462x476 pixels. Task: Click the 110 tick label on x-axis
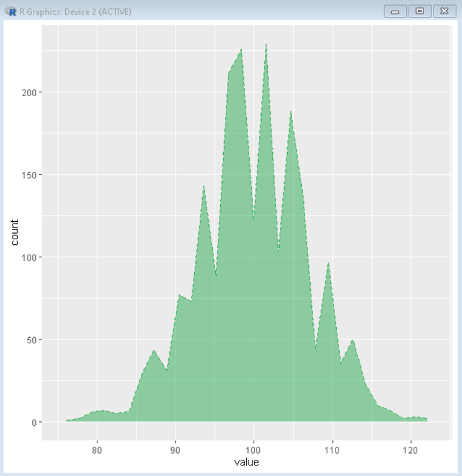pyautogui.click(x=332, y=450)
